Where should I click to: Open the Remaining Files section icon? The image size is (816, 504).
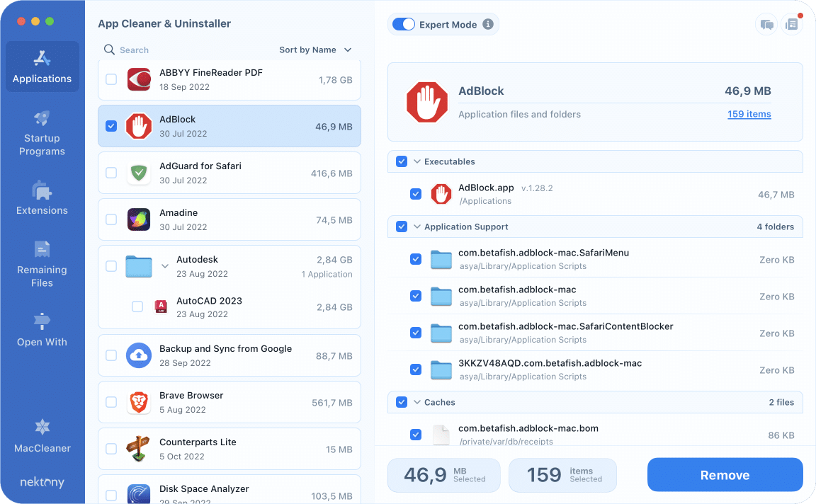coord(42,249)
